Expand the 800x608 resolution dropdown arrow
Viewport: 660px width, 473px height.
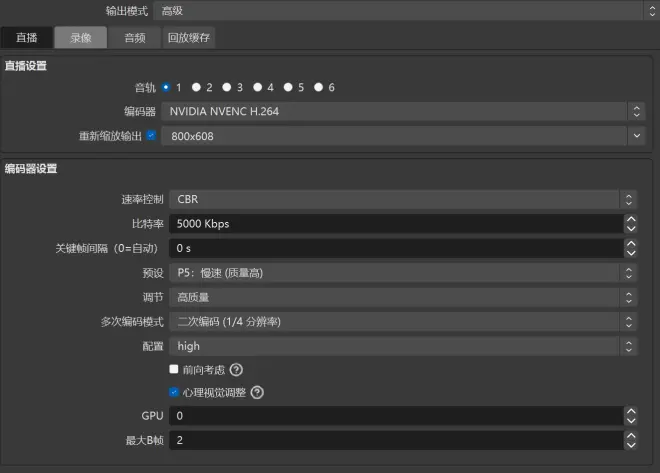click(636, 136)
